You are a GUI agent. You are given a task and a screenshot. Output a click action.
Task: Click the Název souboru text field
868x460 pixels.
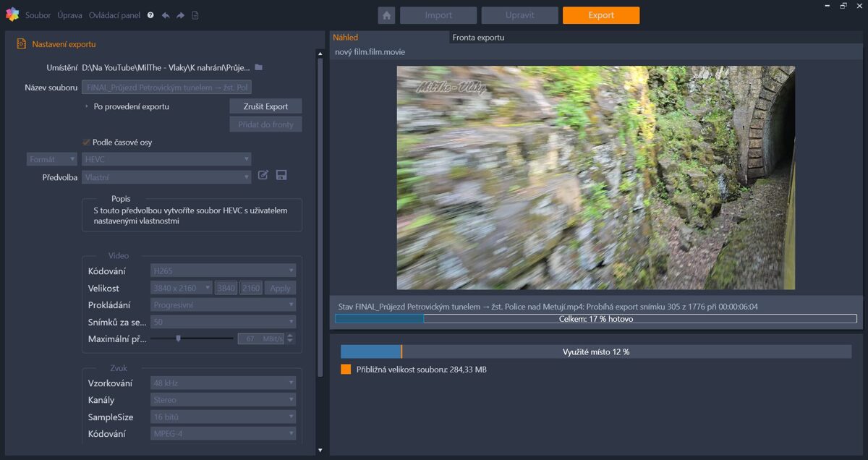(166, 88)
